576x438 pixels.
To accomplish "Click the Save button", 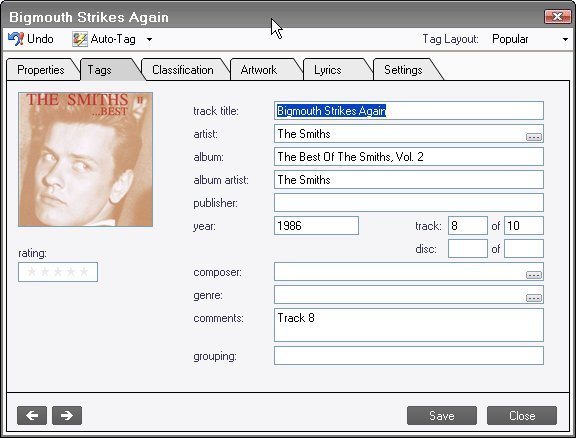I will [x=442, y=416].
